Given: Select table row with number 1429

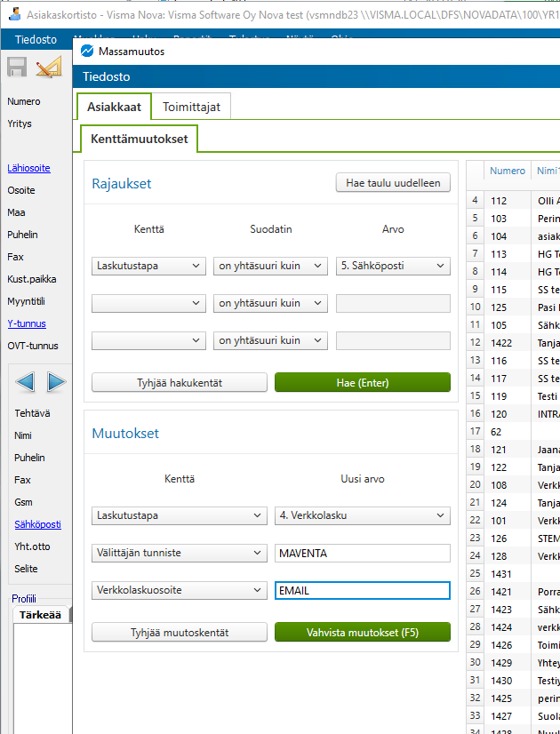Looking at the screenshot, I should click(x=513, y=663).
